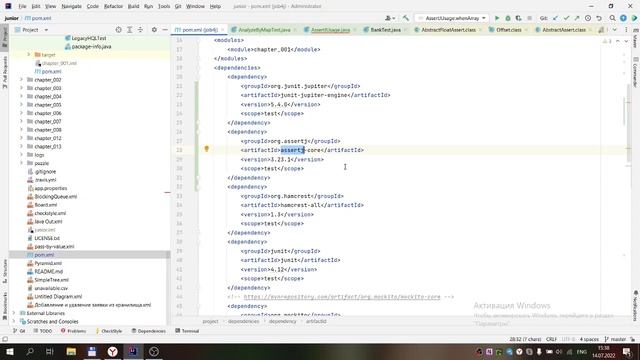The image size is (640, 360).
Task: Switch to AbstractFloatAssert.class tab
Action: tap(448, 30)
